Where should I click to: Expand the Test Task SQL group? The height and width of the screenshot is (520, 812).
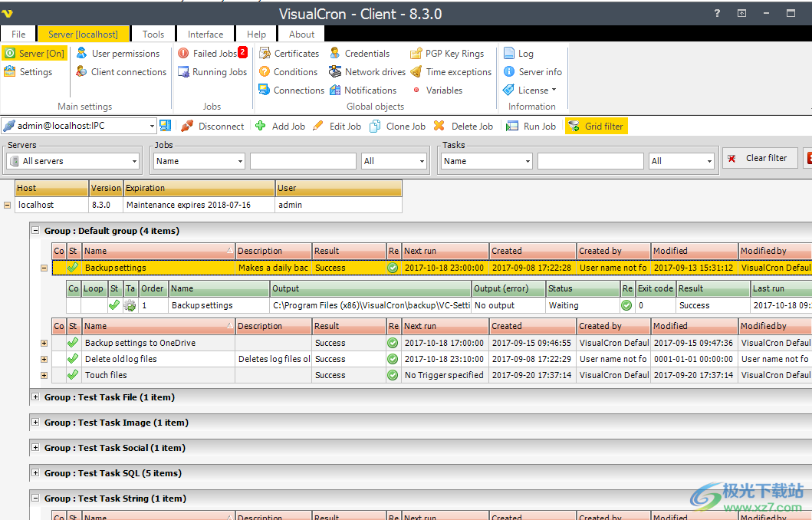coord(35,473)
